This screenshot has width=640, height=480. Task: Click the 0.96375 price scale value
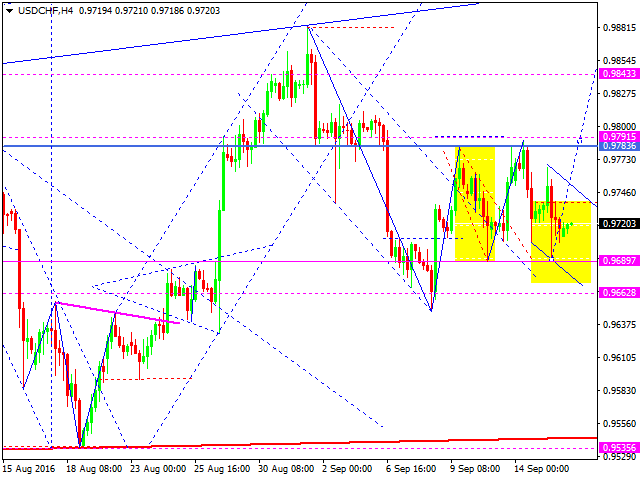[x=619, y=324]
